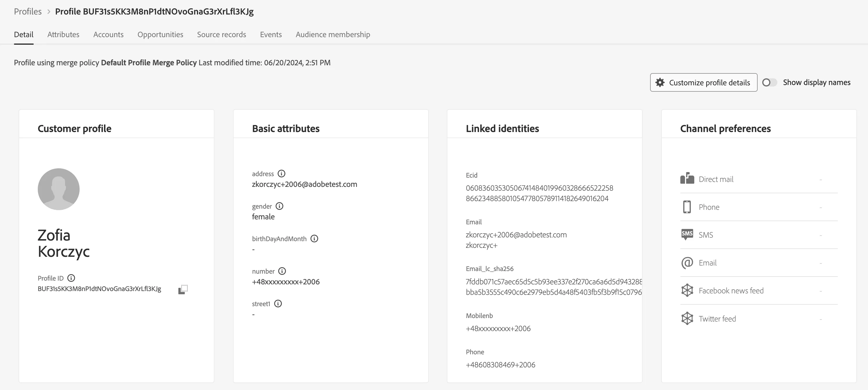
Task: Click the Facebook news feed label
Action: (731, 290)
